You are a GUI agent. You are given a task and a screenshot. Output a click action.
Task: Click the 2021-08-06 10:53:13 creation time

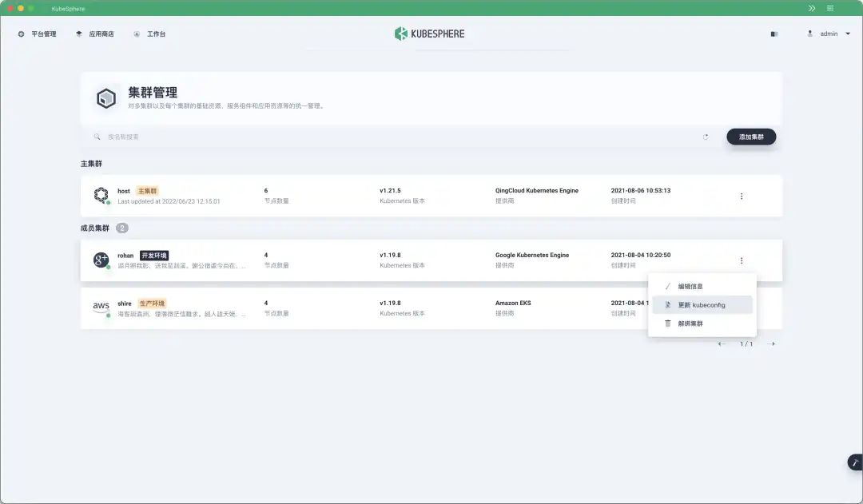point(641,190)
